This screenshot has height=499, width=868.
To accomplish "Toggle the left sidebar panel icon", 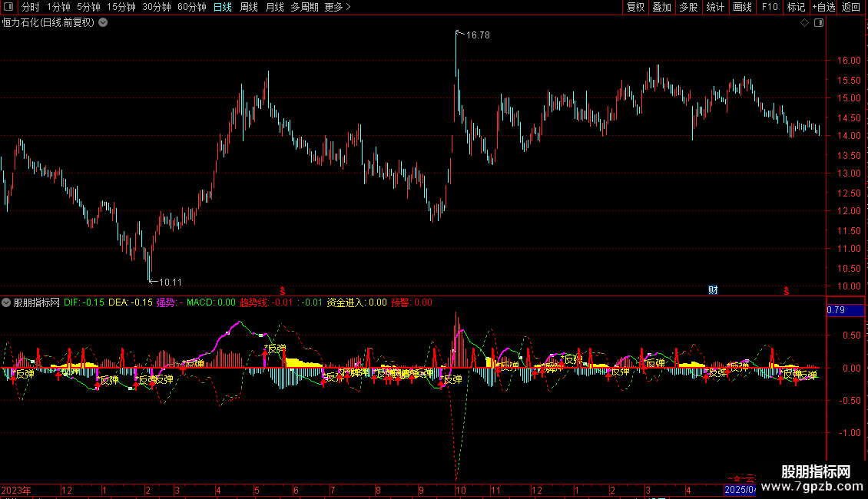I will [8, 7].
